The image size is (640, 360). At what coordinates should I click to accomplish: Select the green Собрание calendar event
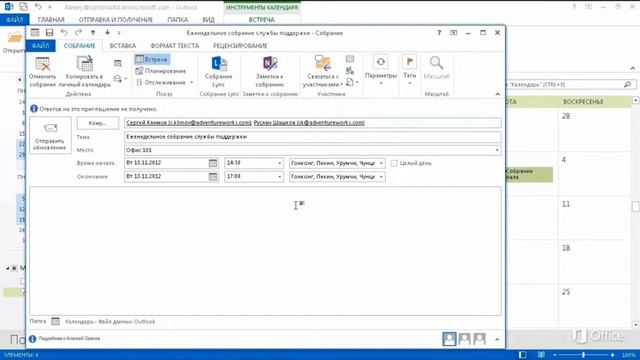pos(529,174)
